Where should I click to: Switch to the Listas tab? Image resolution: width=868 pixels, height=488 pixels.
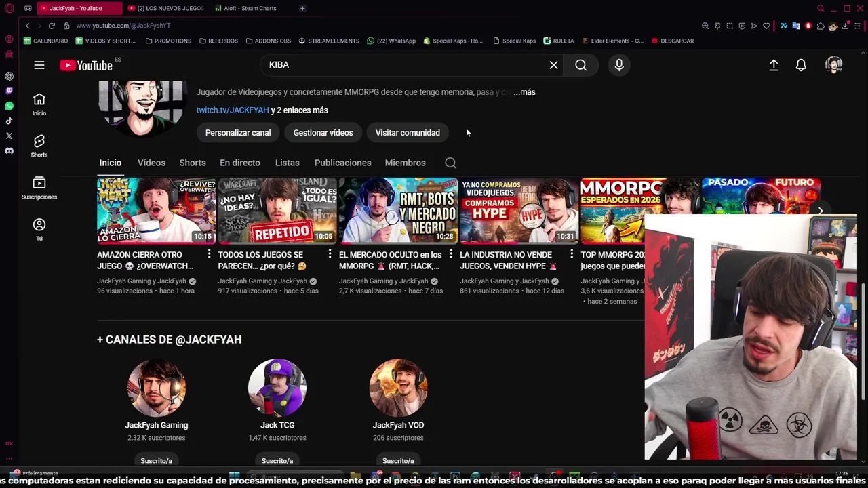pyautogui.click(x=288, y=163)
